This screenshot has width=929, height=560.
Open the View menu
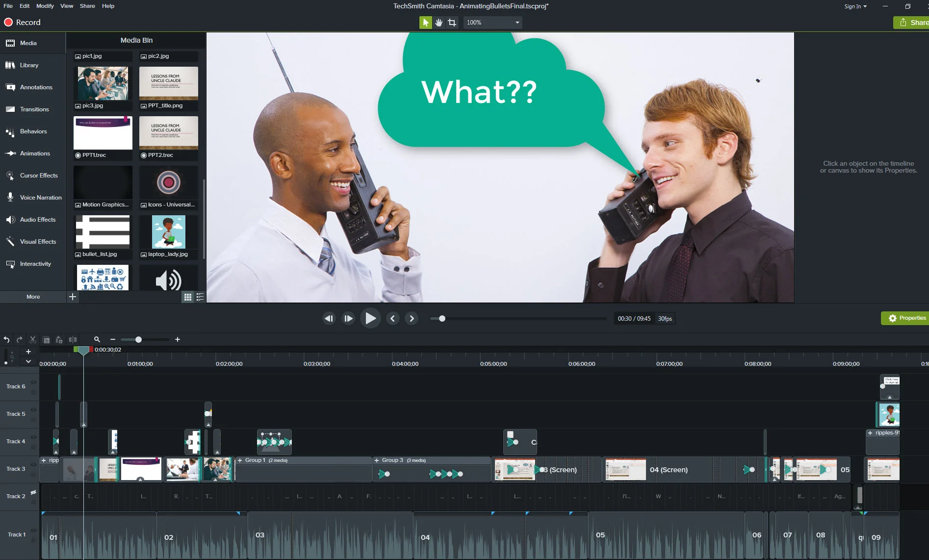pos(67,6)
